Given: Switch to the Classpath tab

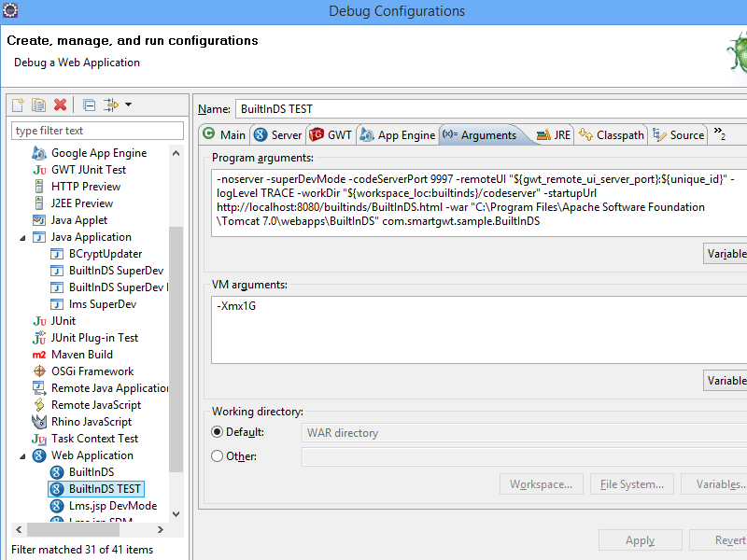Looking at the screenshot, I should tap(612, 135).
